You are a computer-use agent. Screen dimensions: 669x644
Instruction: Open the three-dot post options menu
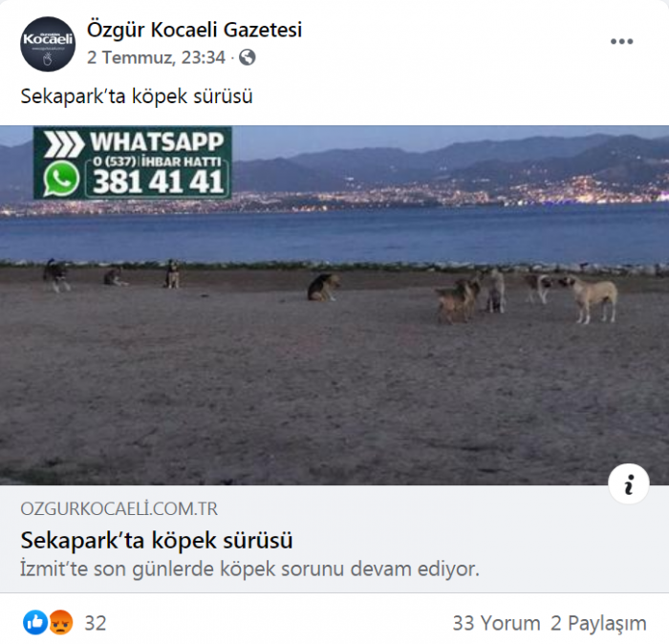tap(621, 41)
